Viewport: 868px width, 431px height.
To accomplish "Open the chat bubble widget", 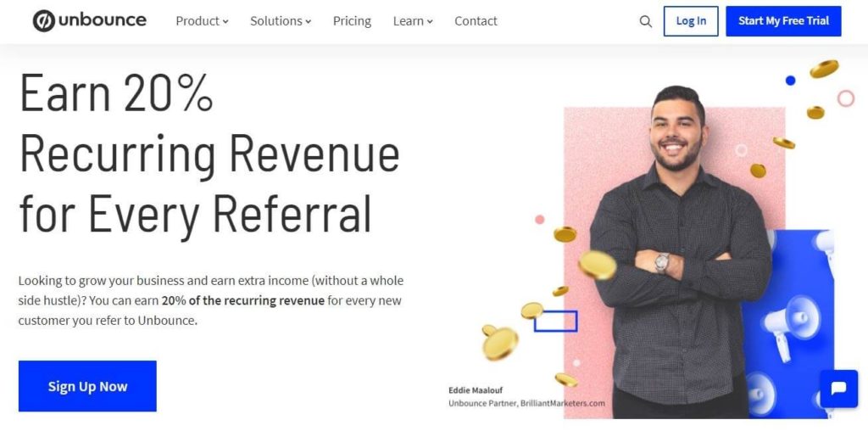I will point(838,389).
